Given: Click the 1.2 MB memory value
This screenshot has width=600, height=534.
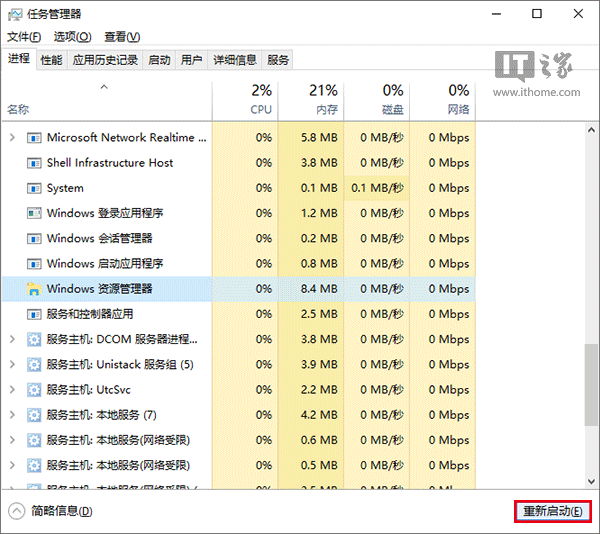Looking at the screenshot, I should coord(319,213).
